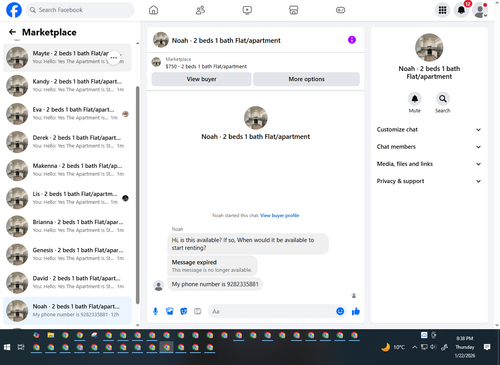Click the 'Hi, is this available?' message
The image size is (500, 365).
pyautogui.click(x=248, y=244)
